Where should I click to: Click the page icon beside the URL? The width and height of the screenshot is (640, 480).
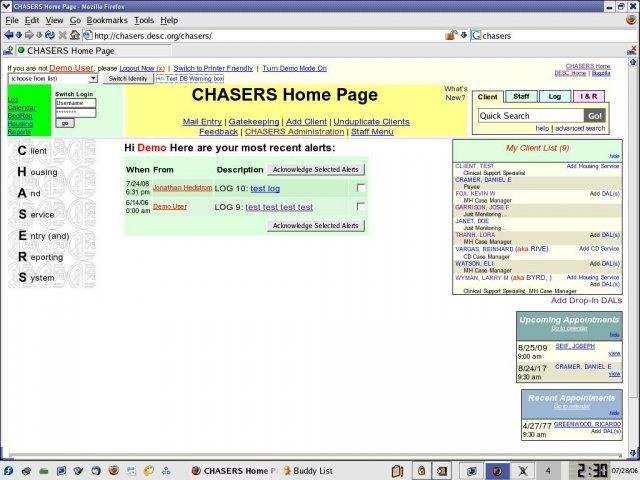click(88, 36)
